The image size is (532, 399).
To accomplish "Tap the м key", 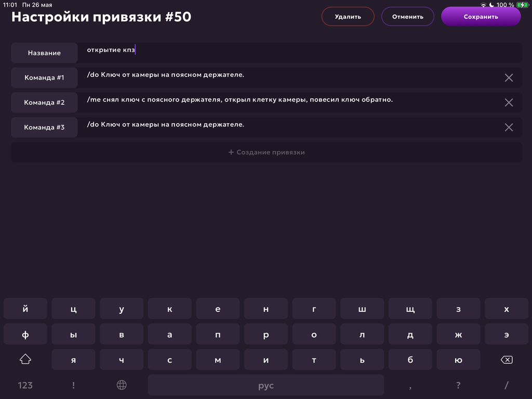I will pos(218,360).
